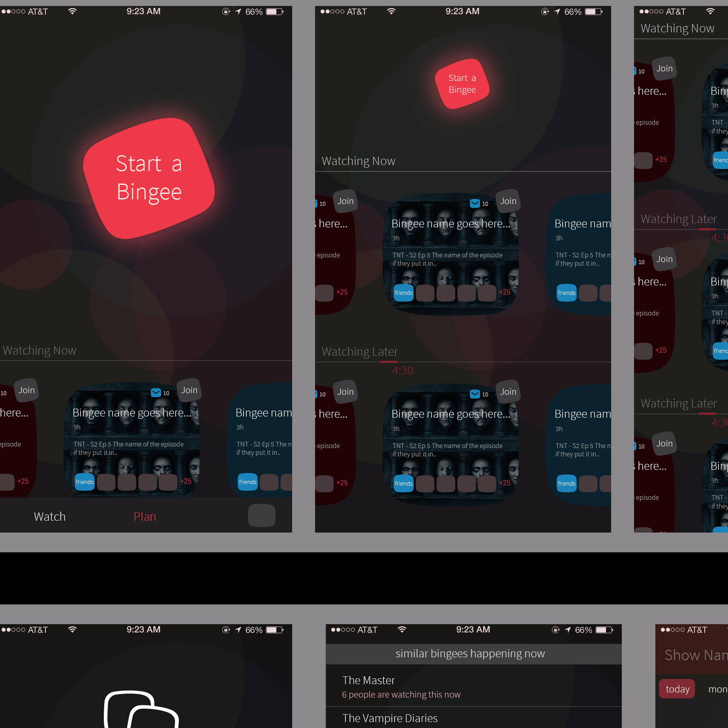728x728 pixels.
Task: Select the mon day tab
Action: pyautogui.click(x=718, y=689)
